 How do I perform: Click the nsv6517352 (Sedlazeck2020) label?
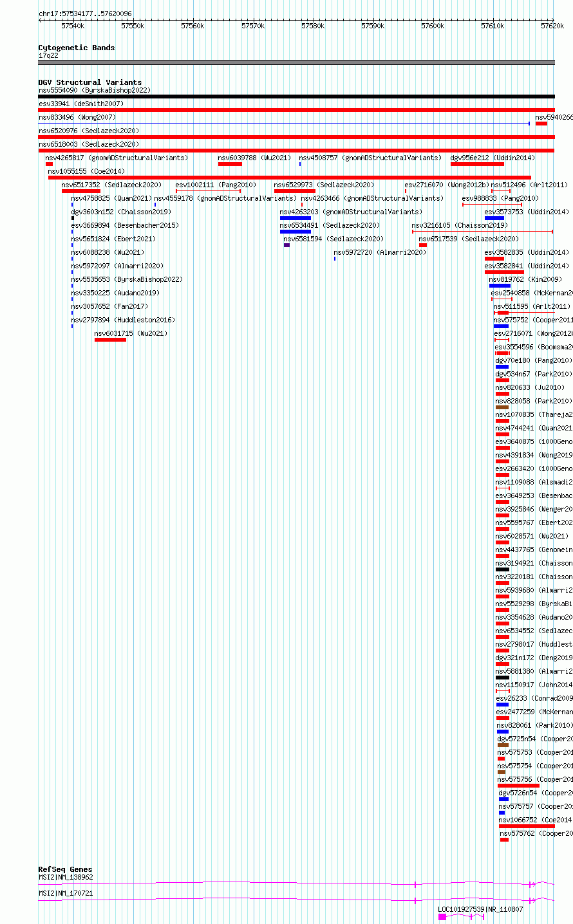[112, 185]
